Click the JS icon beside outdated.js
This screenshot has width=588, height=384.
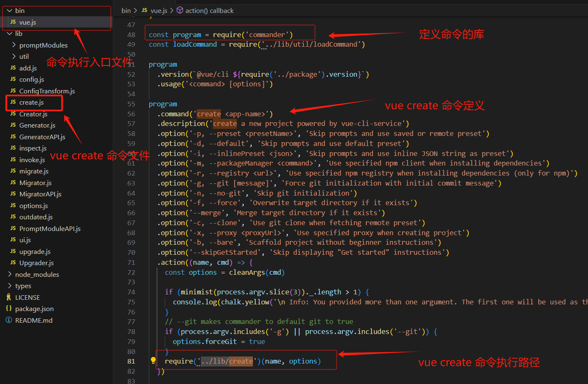point(13,217)
